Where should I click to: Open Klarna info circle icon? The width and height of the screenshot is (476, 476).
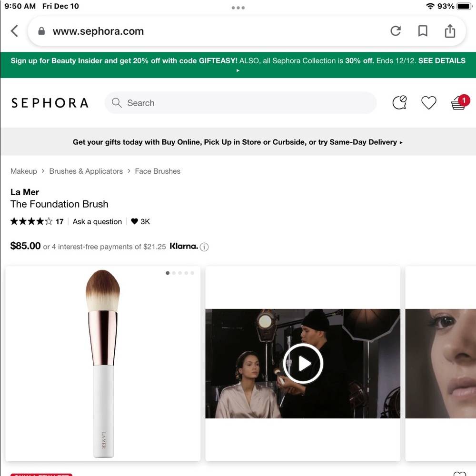204,247
